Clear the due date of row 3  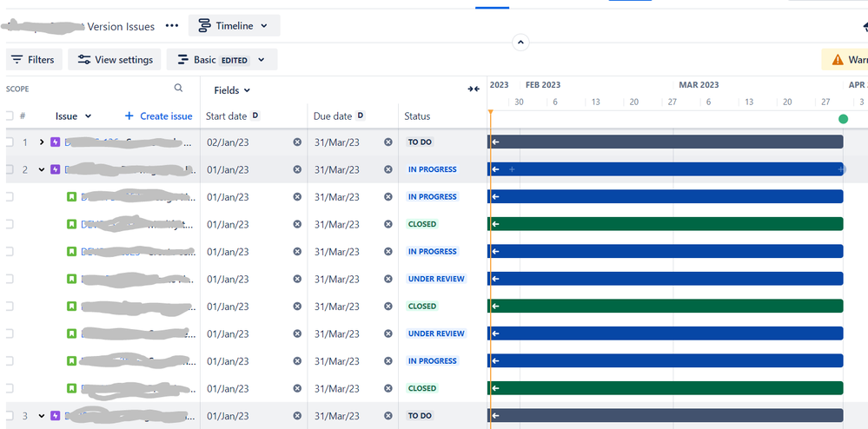coord(388,416)
